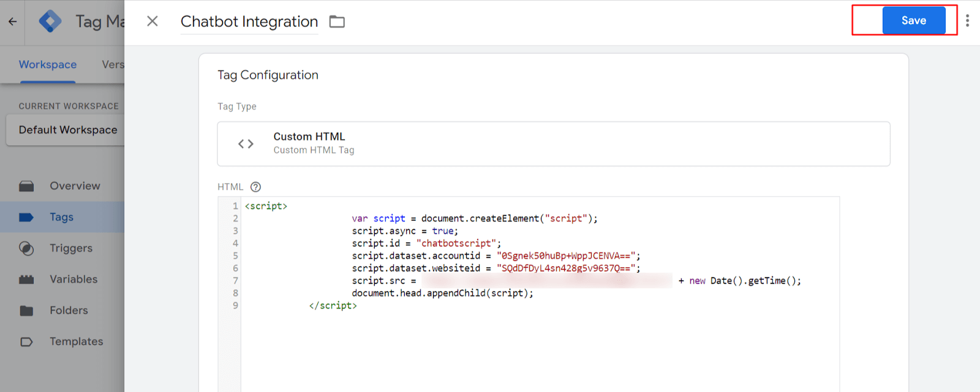Click the document.head.appendChild line

point(442,293)
